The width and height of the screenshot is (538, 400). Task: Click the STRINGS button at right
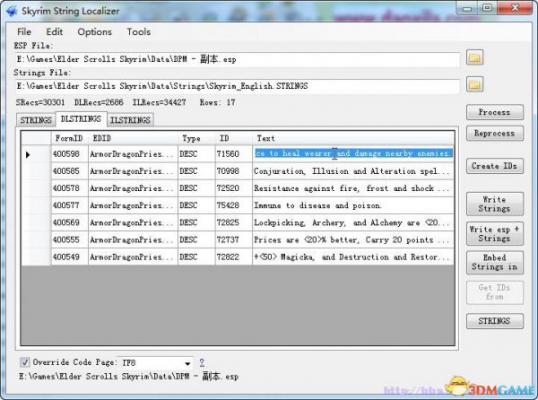(494, 321)
